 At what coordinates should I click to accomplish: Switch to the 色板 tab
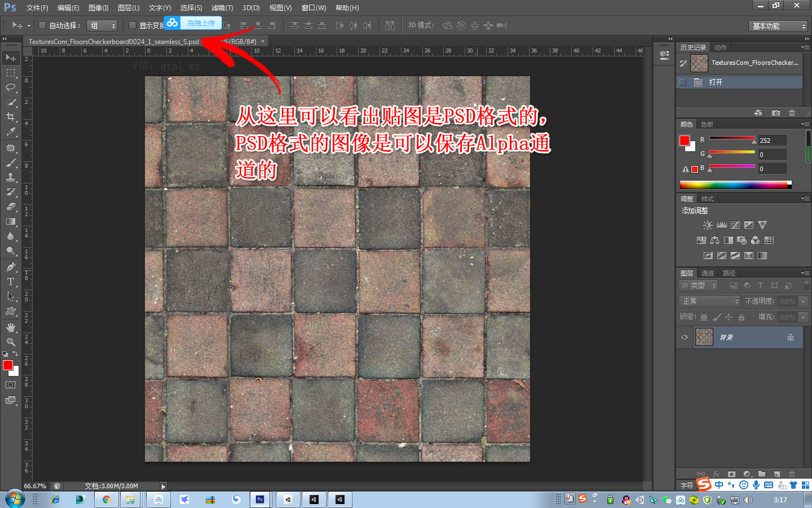click(x=707, y=124)
